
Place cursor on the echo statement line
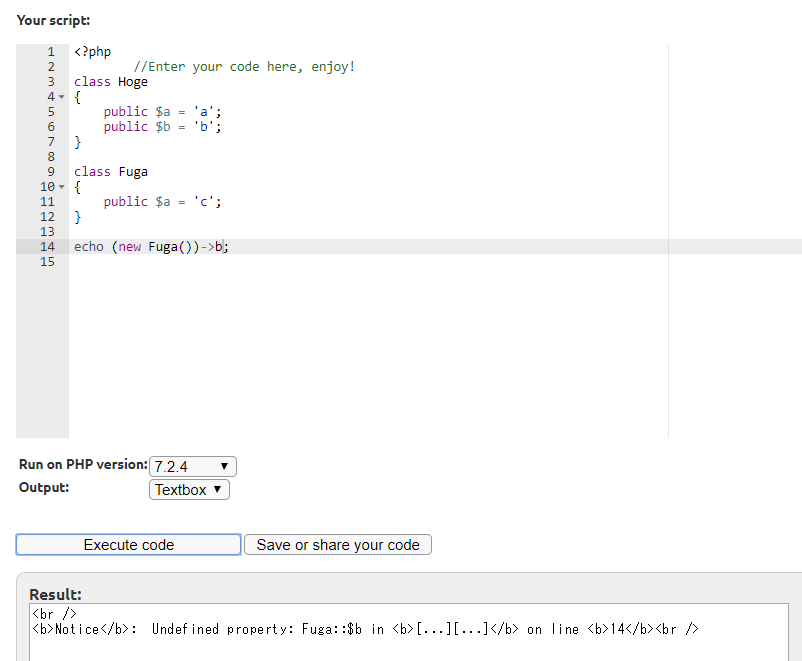[150, 247]
